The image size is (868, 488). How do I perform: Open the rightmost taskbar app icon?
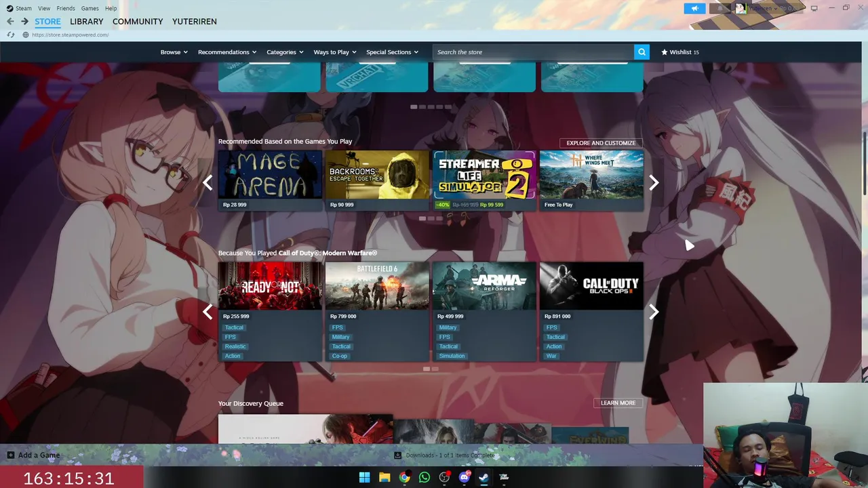coord(504,477)
